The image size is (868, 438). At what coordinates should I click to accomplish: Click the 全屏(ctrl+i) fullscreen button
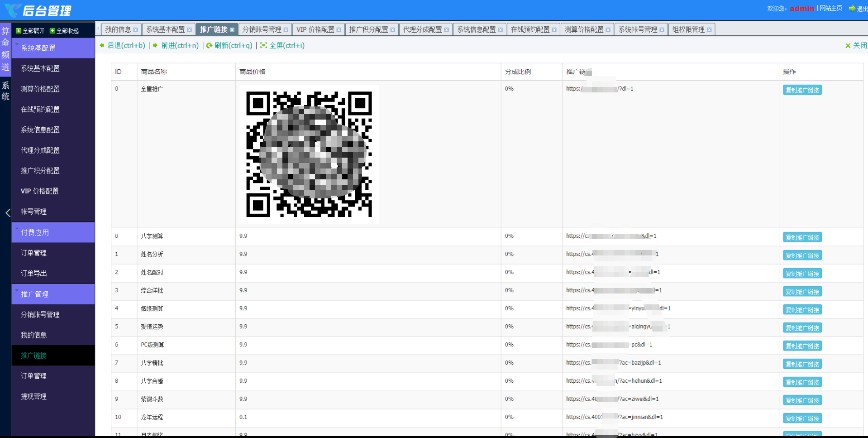coord(282,45)
